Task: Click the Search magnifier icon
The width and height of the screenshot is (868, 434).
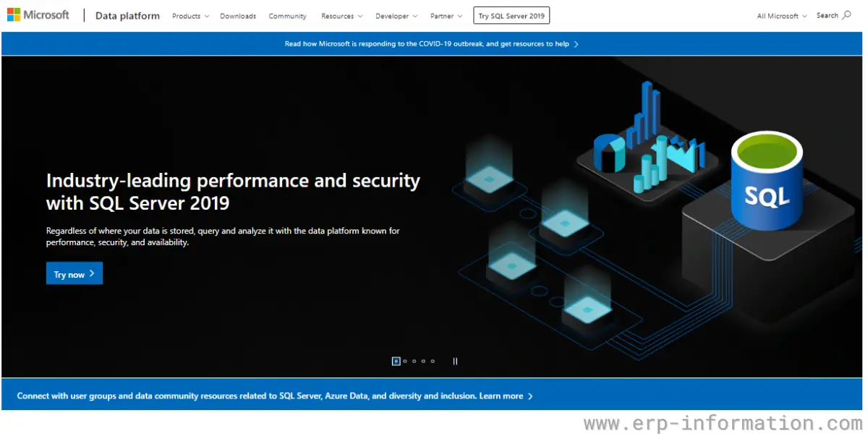Action: (847, 15)
